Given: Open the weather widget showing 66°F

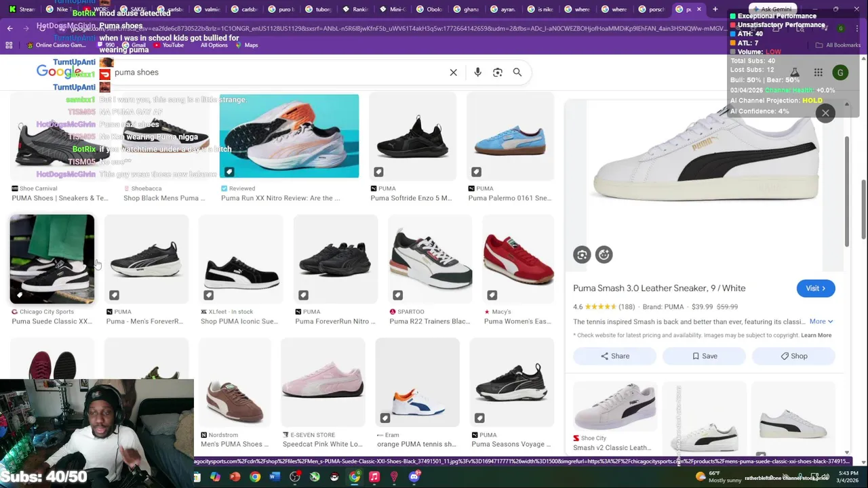Looking at the screenshot, I should tap(717, 476).
